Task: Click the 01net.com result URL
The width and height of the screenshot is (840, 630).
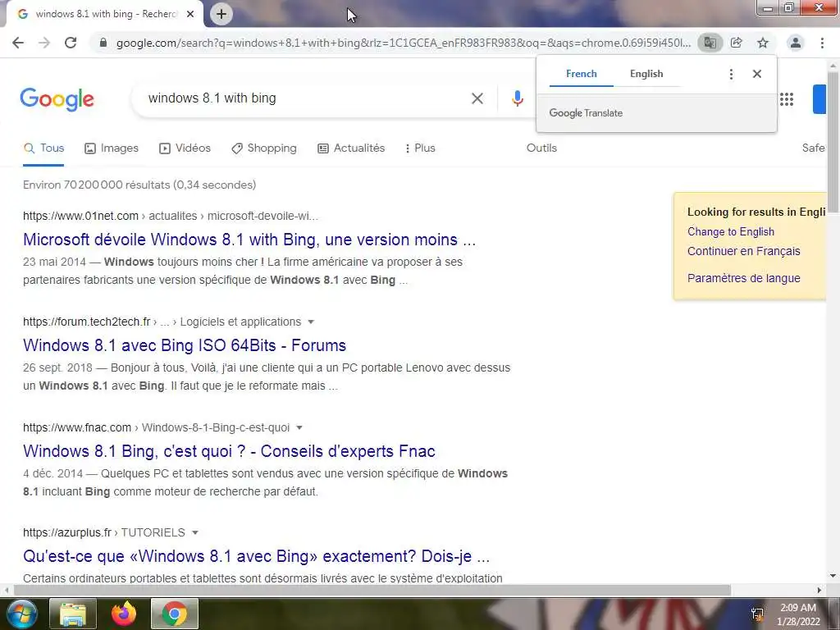Action: click(x=171, y=216)
